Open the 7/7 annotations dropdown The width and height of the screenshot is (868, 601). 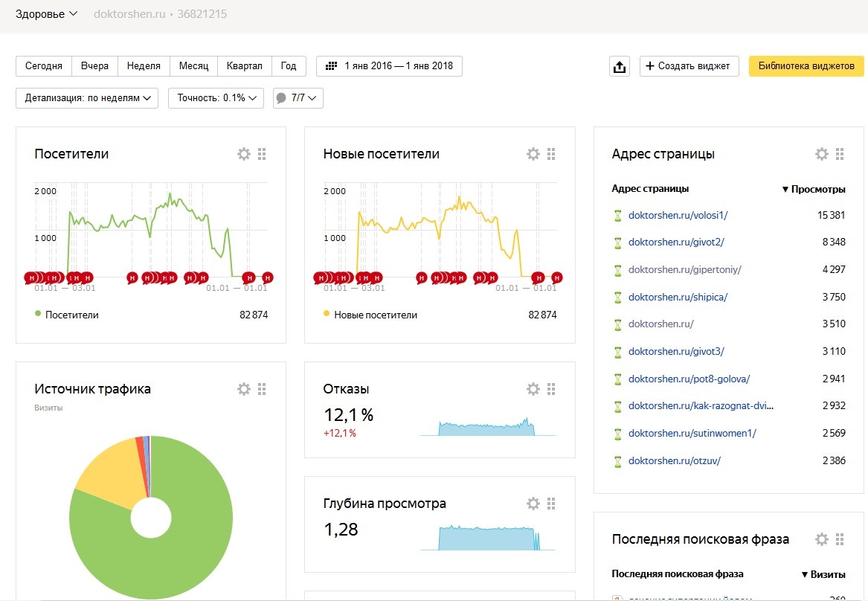coord(298,98)
